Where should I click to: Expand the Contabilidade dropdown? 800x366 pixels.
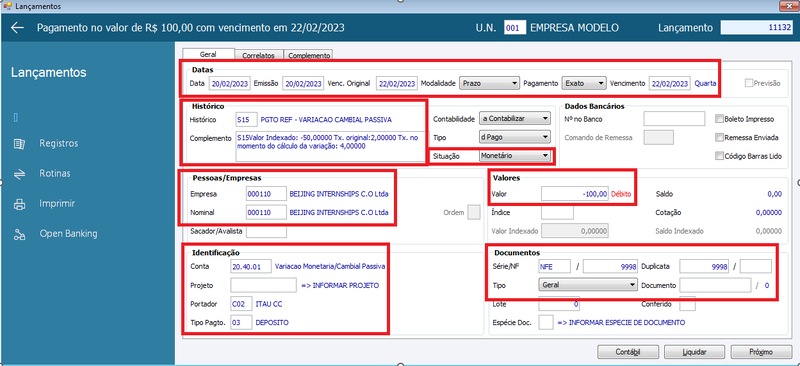click(x=515, y=118)
